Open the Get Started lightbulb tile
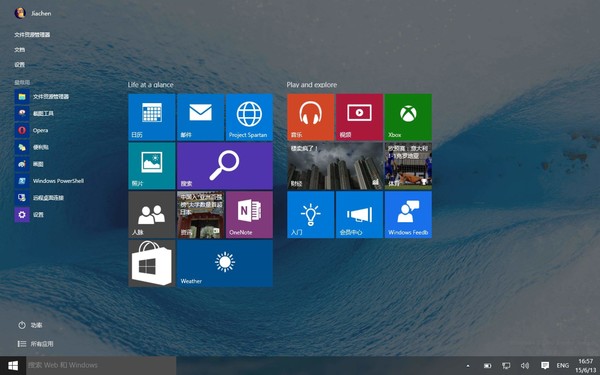This screenshot has width=600, height=375. click(311, 215)
